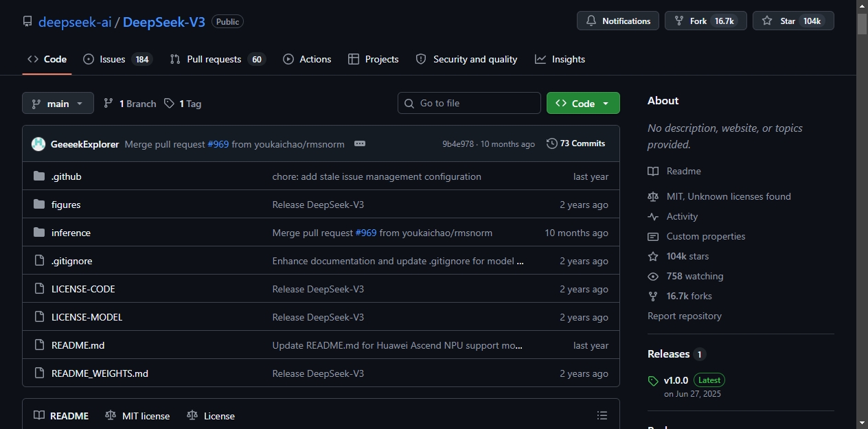Open the inference folder

click(71, 233)
